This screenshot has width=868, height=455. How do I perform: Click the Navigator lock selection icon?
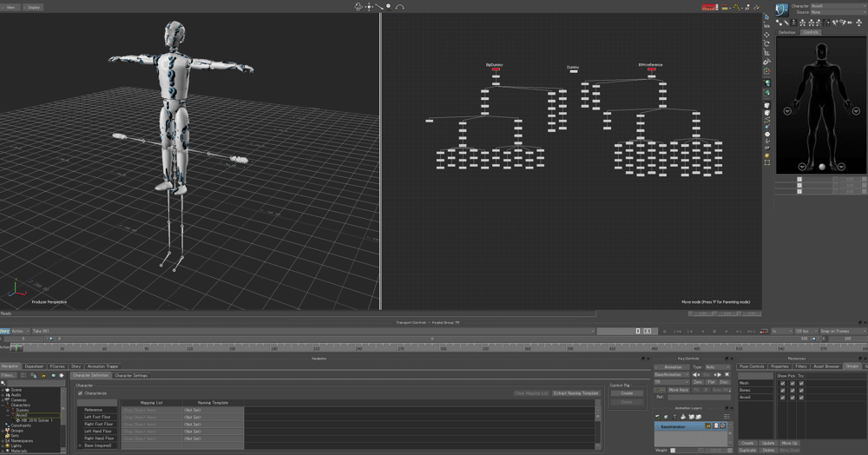click(43, 375)
